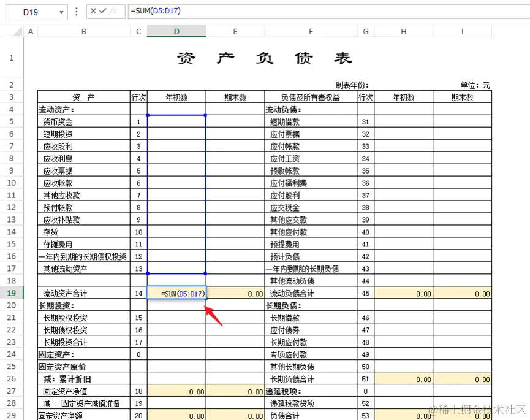Click cell D19 containing =SUM(D5:D17)

pyautogui.click(x=176, y=293)
